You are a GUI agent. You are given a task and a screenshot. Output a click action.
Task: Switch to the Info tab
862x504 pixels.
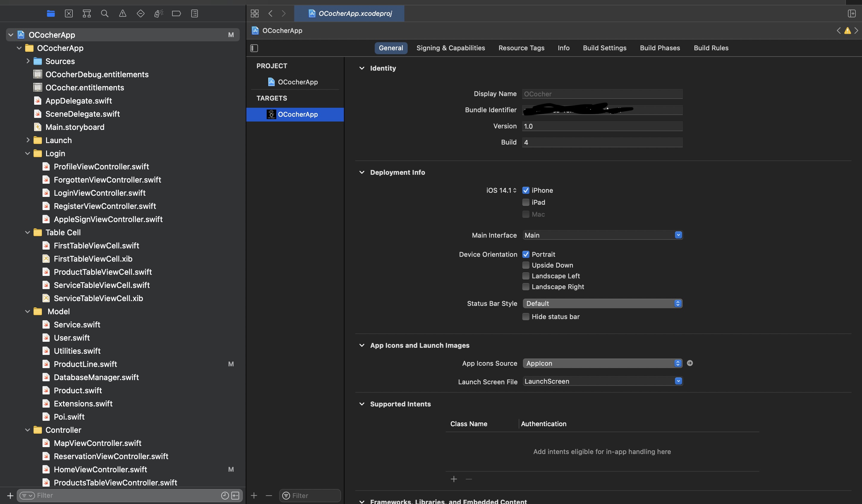coord(563,48)
